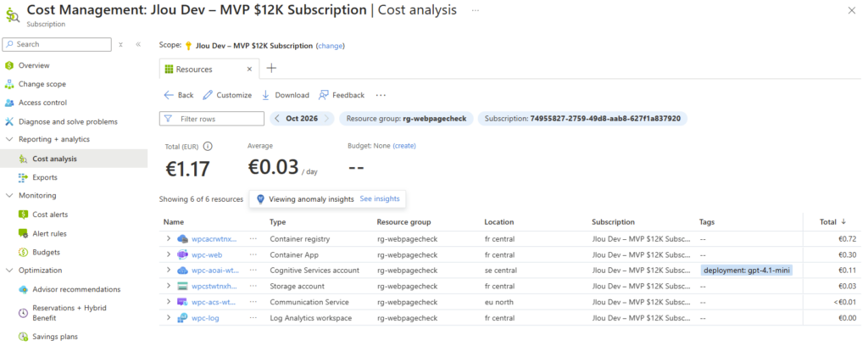Go to previous month before Oct 2026
868x346 pixels.
coord(277,119)
